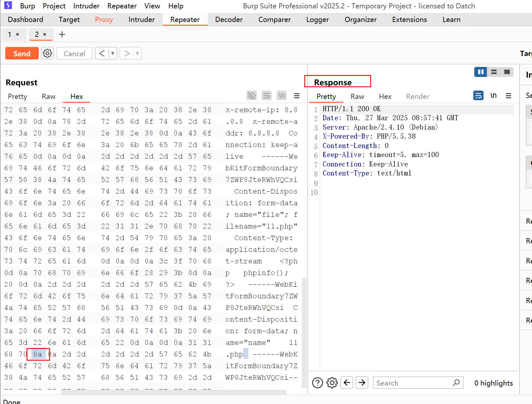The height and width of the screenshot is (404, 532).
Task: Click the 'Server: Apache/2.4.10 (Debian)' line
Action: [x=380, y=127]
